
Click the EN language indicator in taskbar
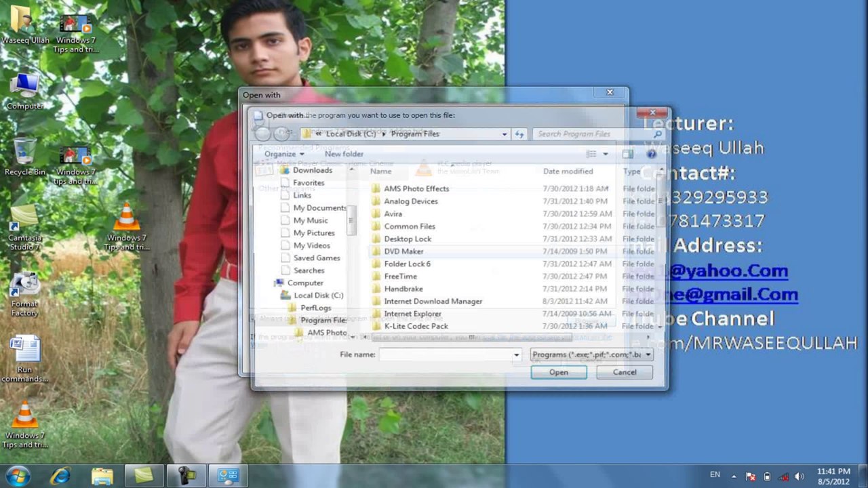click(715, 475)
